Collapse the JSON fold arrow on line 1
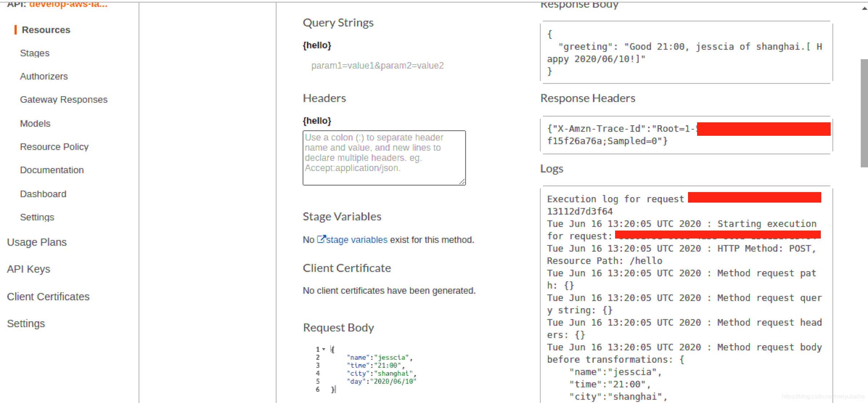This screenshot has width=868, height=403. (324, 349)
